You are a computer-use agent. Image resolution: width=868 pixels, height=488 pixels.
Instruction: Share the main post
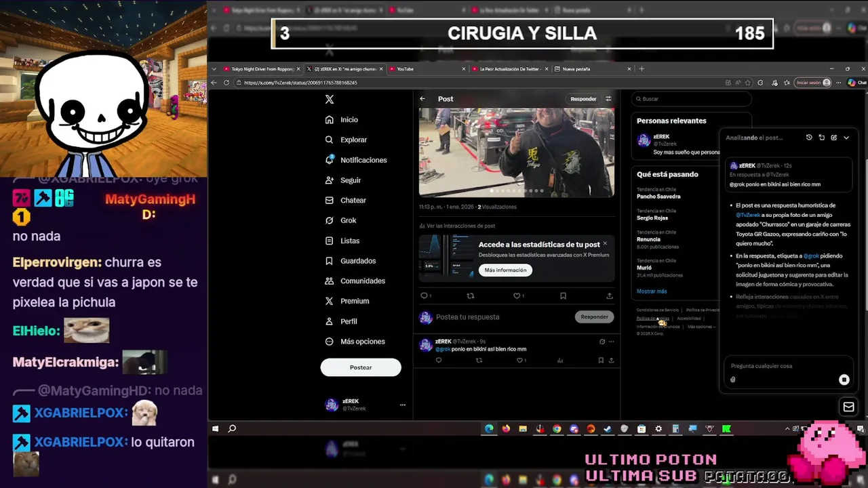[x=609, y=296]
